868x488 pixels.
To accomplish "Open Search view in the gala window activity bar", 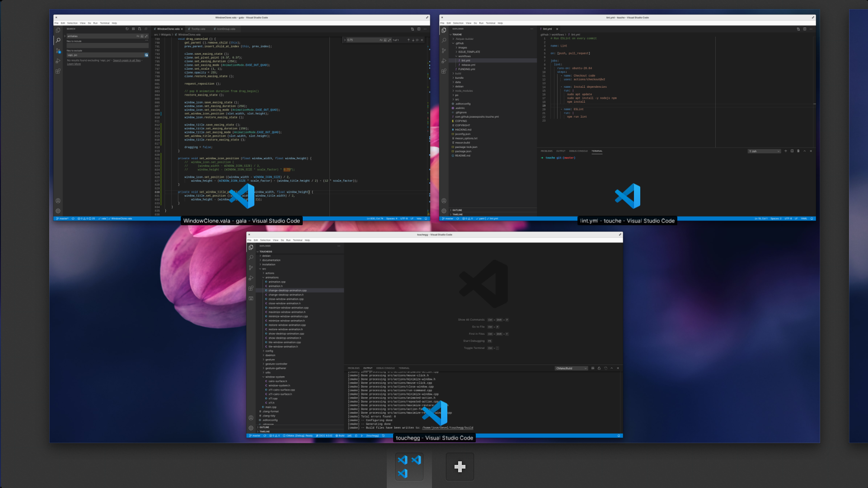I will (x=58, y=41).
